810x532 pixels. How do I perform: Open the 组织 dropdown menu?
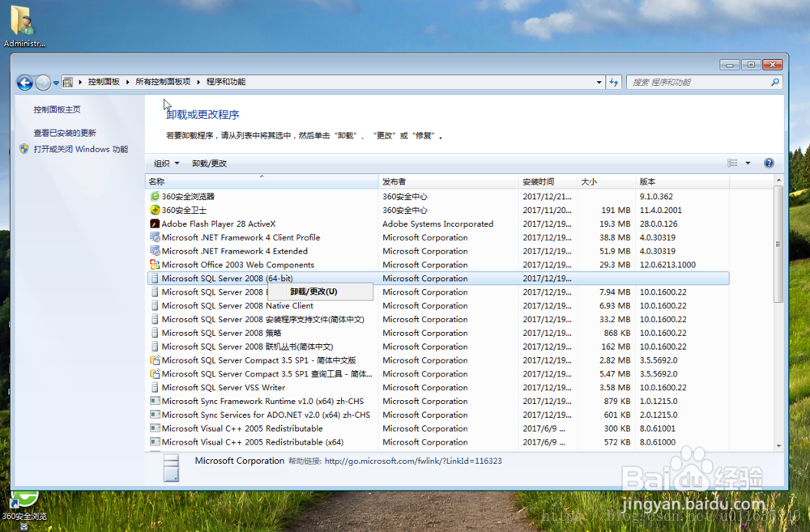(166, 164)
